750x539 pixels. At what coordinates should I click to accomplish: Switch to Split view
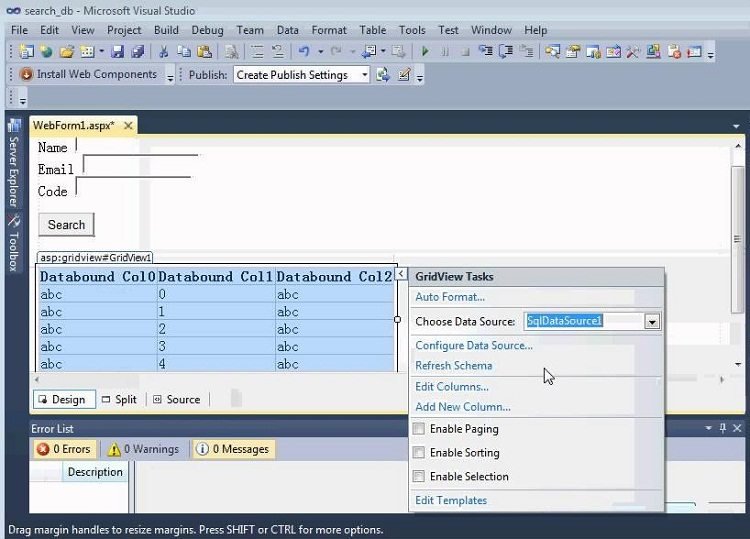click(120, 399)
